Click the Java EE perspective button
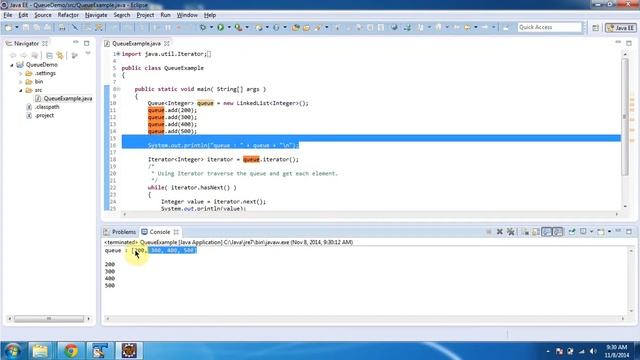 tap(620, 27)
